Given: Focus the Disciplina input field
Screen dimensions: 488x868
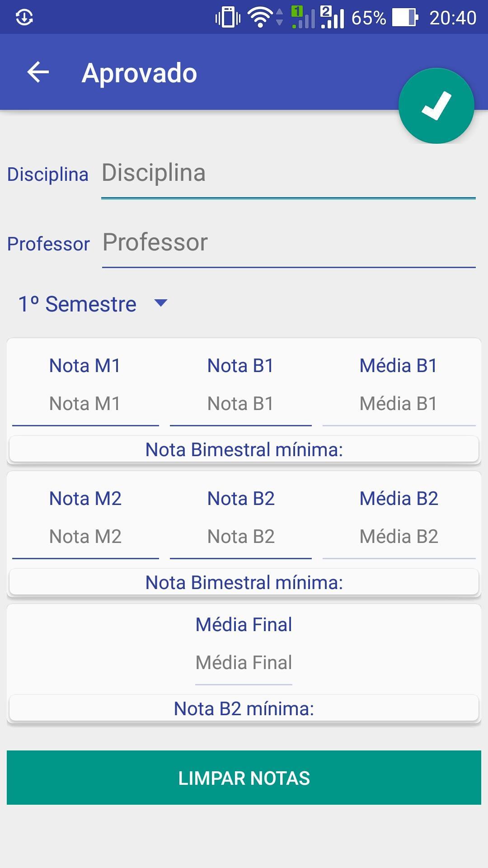Looking at the screenshot, I should point(288,174).
